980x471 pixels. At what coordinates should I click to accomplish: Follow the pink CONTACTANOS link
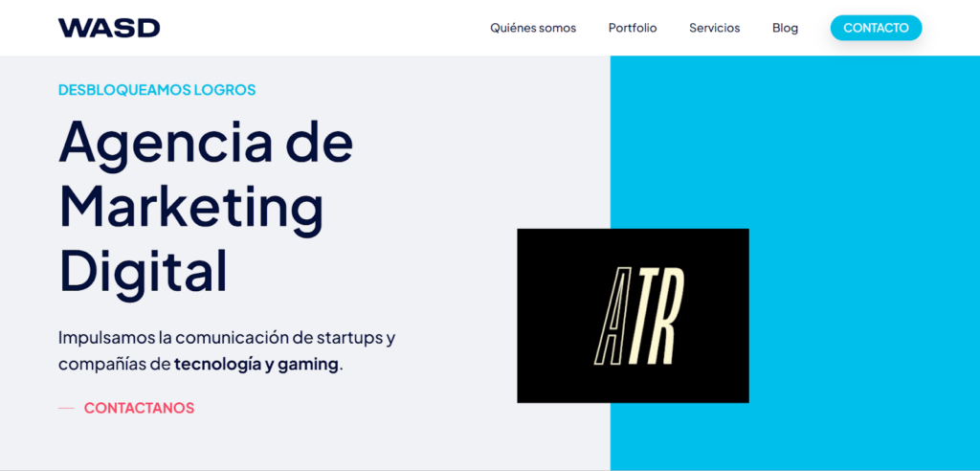tap(139, 408)
